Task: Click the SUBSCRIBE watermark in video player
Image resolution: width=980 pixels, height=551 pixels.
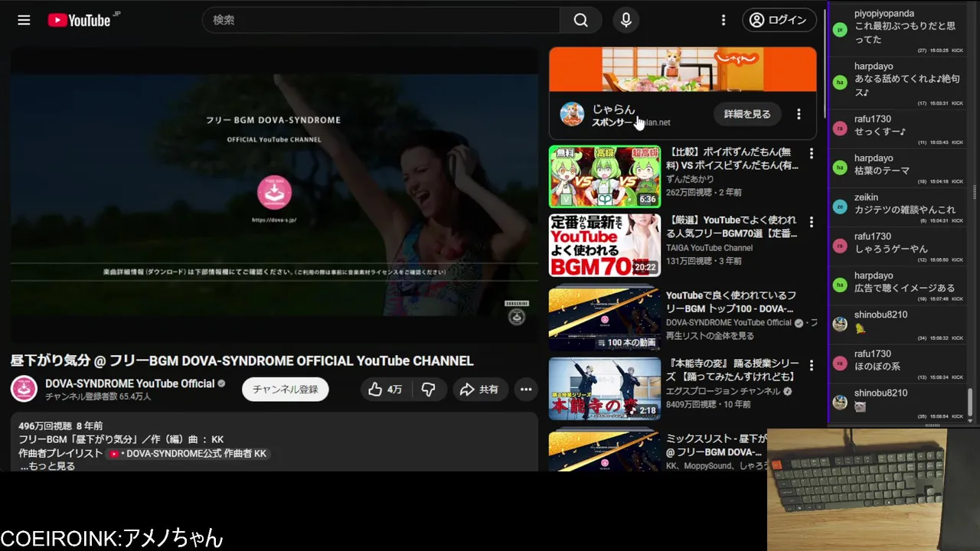Action: (517, 313)
